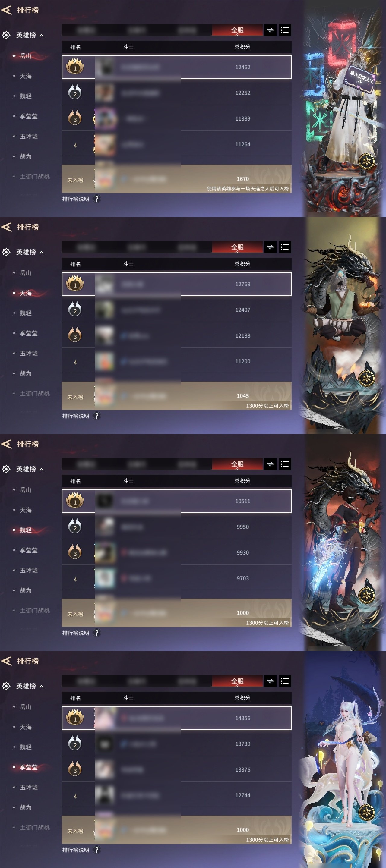This screenshot has width=386, height=868.
Task: Open 排行榜说明 link below the 1045 score row
Action: tap(76, 416)
